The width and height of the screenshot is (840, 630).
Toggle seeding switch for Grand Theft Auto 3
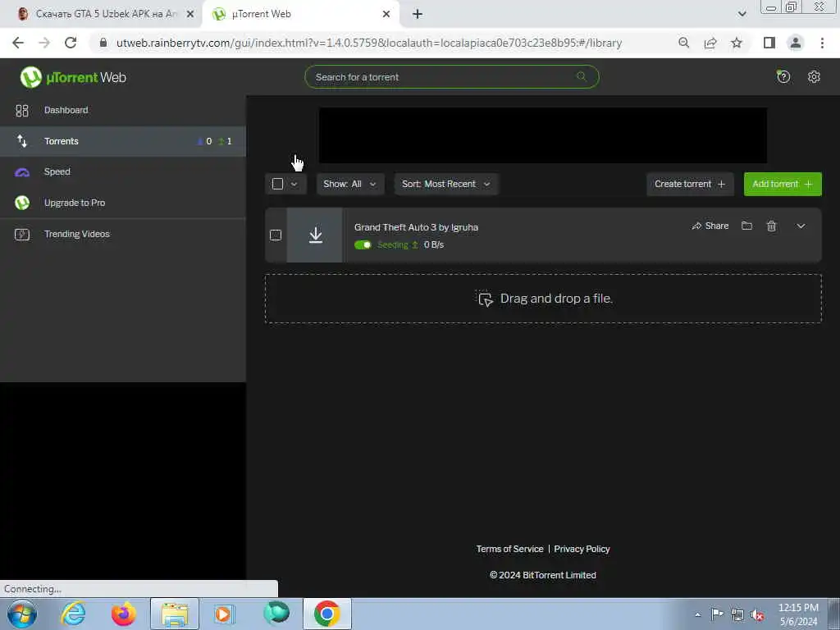pos(363,244)
